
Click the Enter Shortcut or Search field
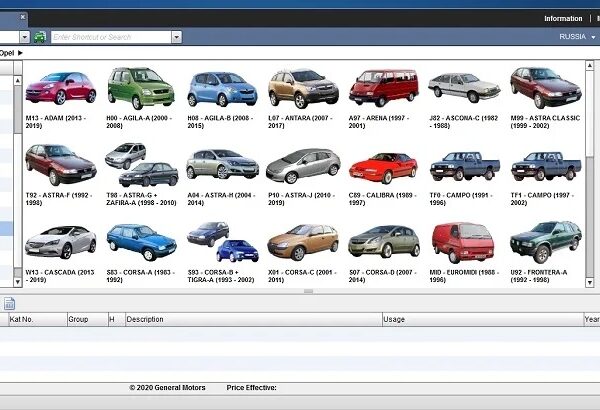(111, 37)
